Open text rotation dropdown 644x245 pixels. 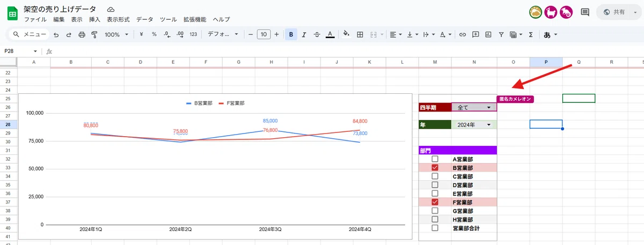(445, 34)
